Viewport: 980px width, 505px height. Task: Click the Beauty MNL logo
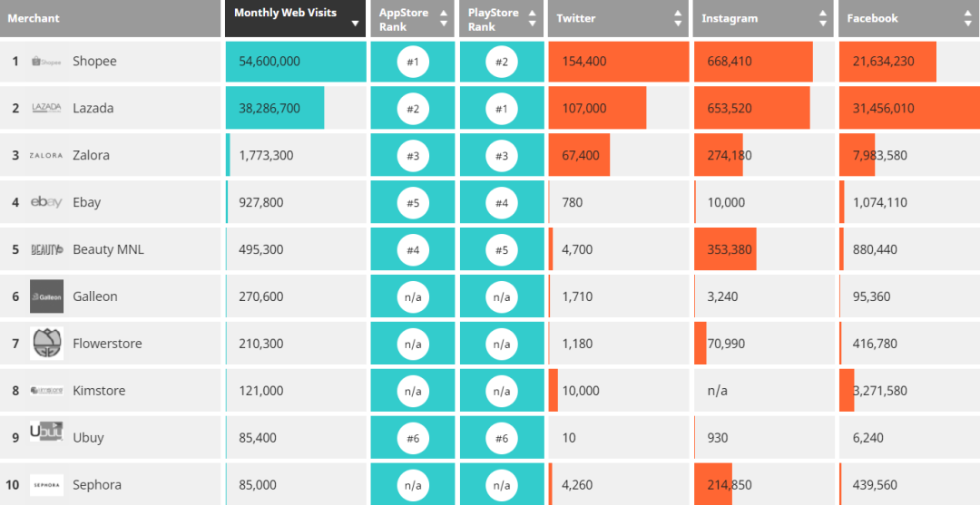click(46, 249)
